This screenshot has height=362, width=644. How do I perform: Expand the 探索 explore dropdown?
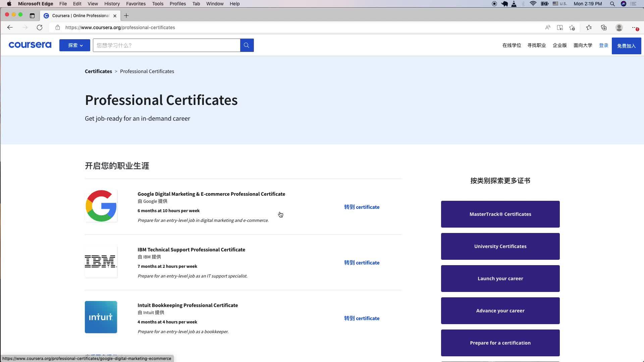tap(75, 45)
